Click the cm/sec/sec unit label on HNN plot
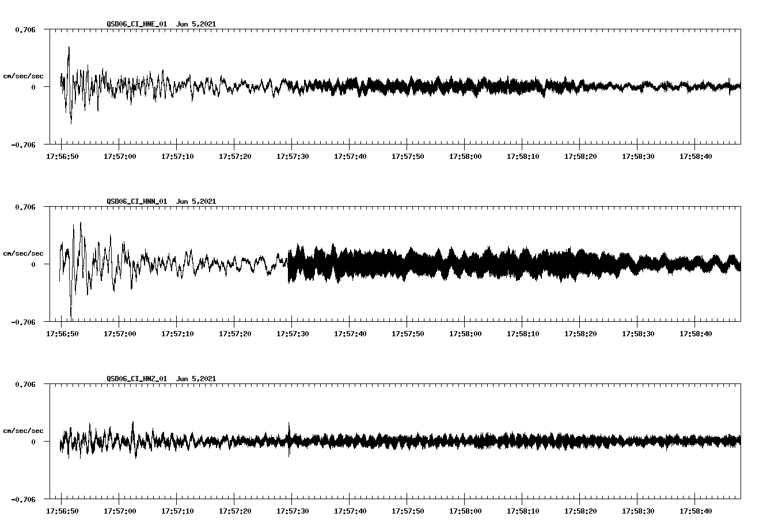 23,253
